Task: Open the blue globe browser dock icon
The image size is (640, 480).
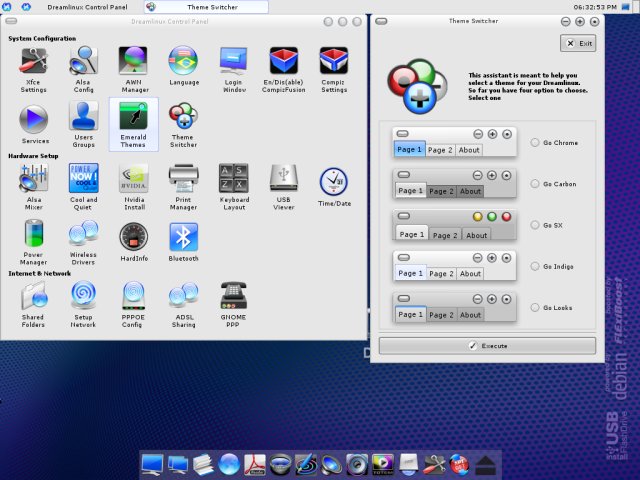Action: coord(229,464)
